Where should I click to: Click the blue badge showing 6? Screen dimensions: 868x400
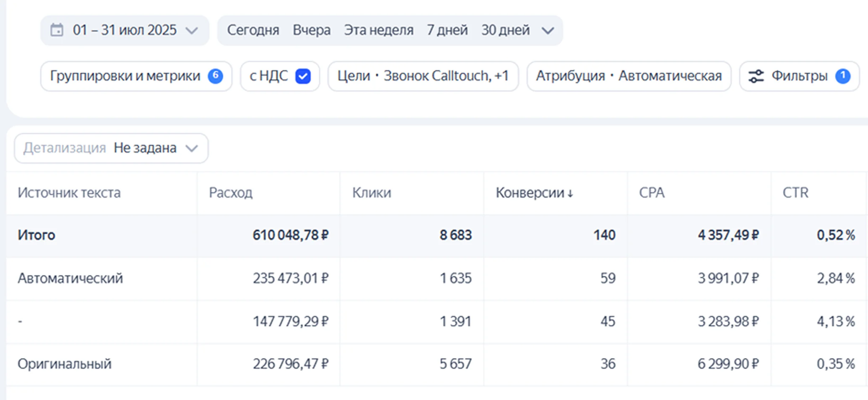(216, 76)
